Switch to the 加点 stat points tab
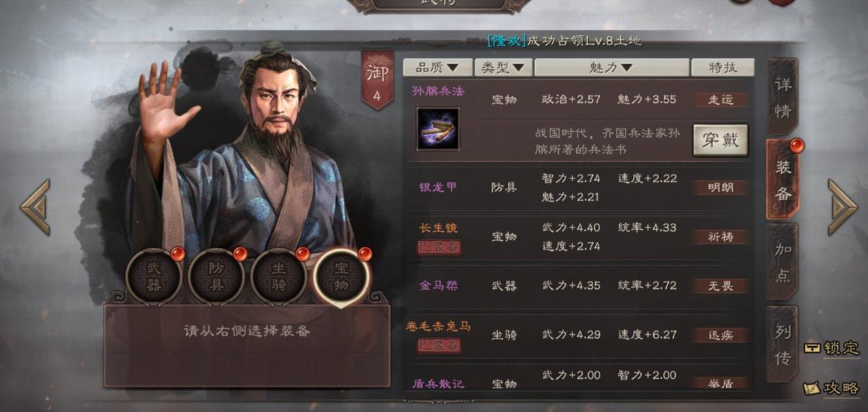868x412 pixels. coord(782,261)
